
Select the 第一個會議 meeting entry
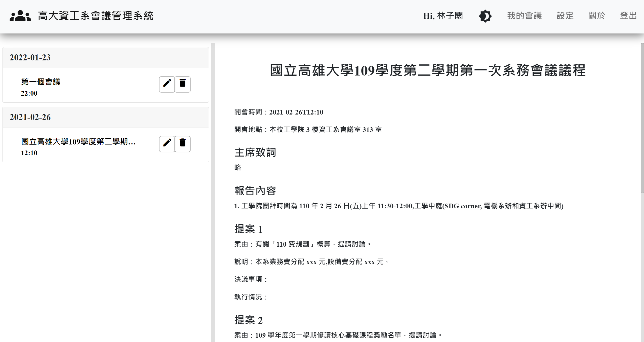(x=41, y=82)
